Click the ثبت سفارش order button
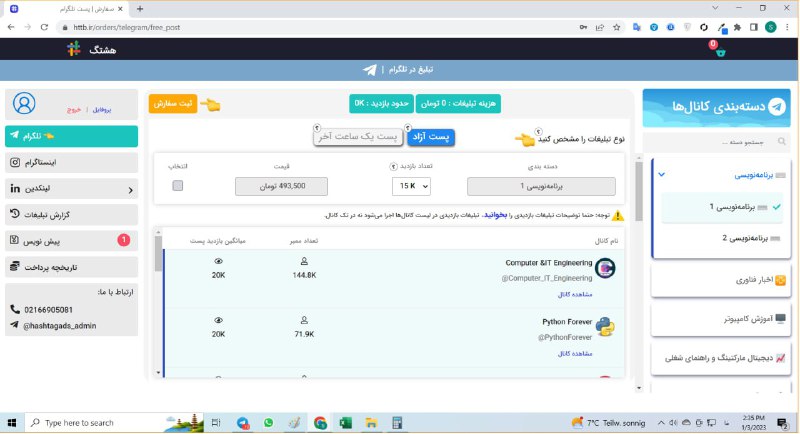This screenshot has width=800, height=434. [x=173, y=104]
